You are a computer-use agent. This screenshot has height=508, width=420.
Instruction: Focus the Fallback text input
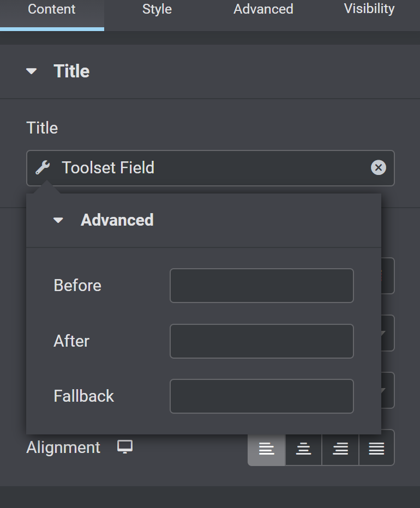(x=262, y=396)
